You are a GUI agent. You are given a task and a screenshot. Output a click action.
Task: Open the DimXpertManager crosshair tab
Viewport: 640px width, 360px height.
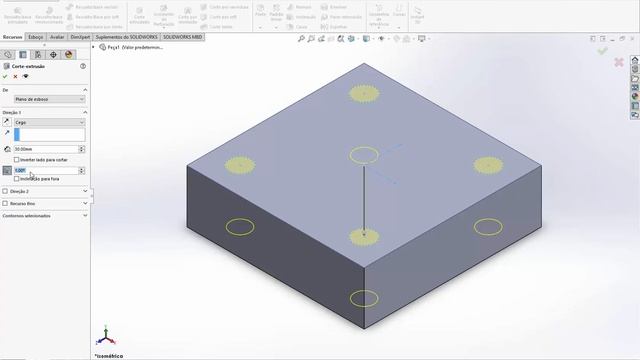pos(53,55)
